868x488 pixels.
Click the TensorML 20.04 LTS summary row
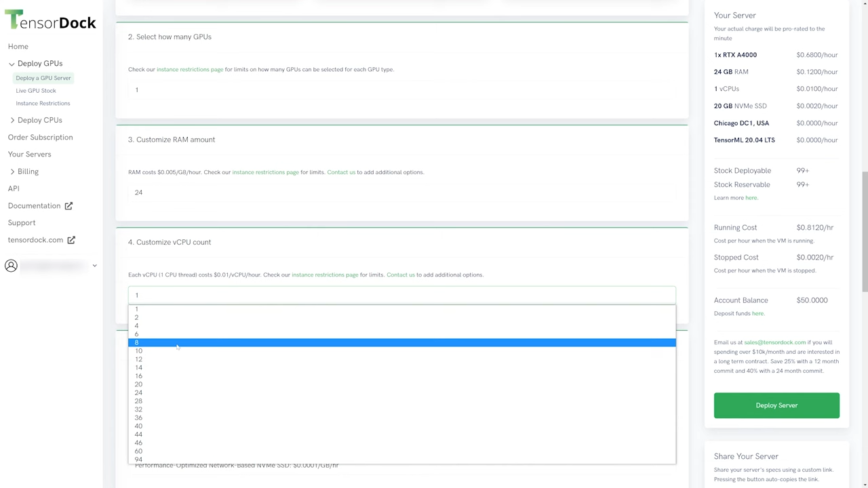pyautogui.click(x=776, y=140)
